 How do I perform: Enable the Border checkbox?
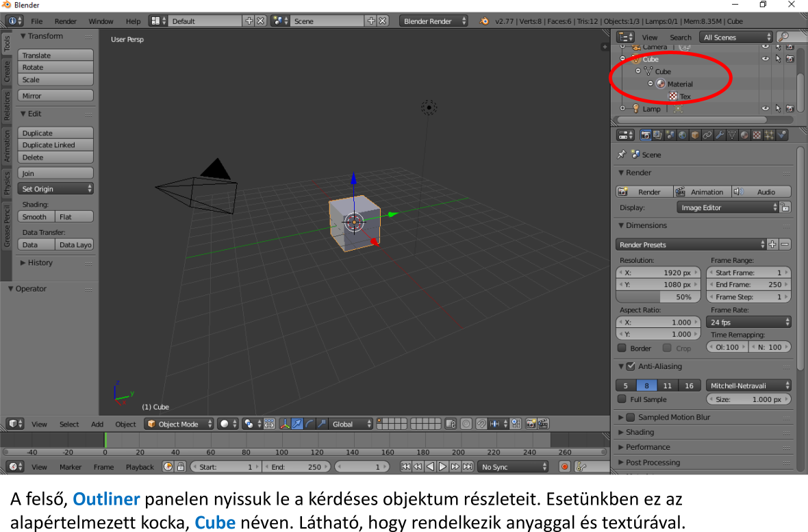click(x=622, y=348)
